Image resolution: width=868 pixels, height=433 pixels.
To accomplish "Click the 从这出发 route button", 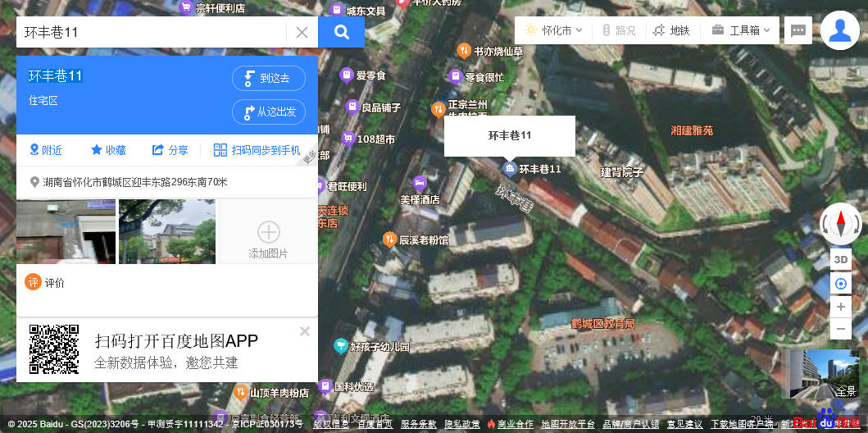I will pos(269,112).
